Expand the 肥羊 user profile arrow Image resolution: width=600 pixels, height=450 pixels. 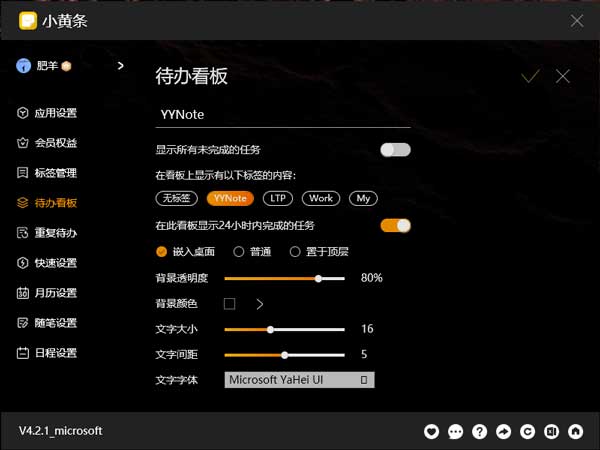[x=121, y=66]
